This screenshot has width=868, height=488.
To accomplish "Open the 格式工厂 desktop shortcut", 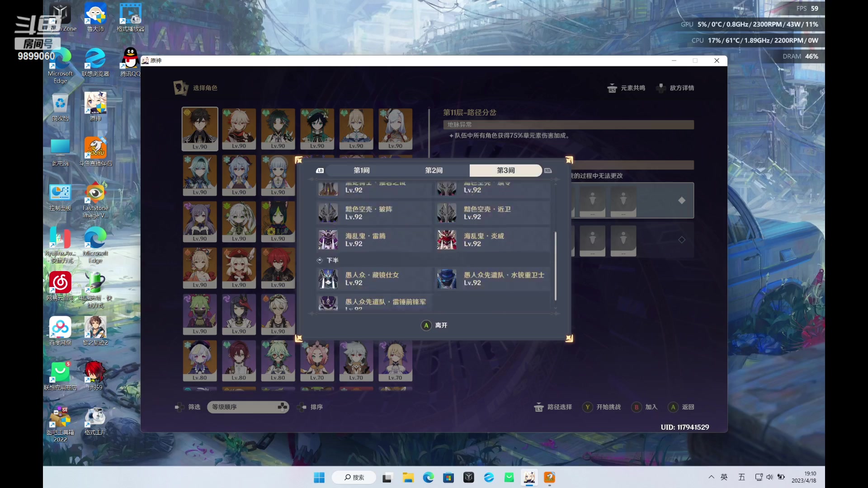I will [x=95, y=421].
